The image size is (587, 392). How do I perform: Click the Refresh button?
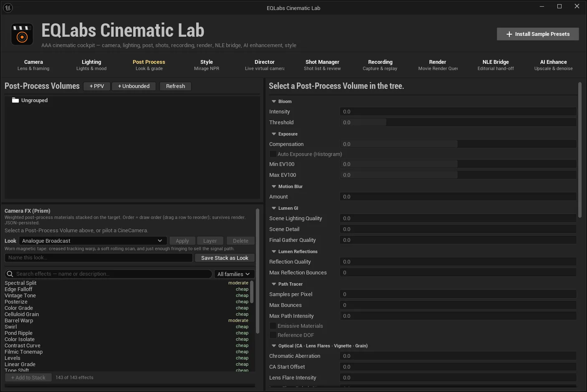175,86
